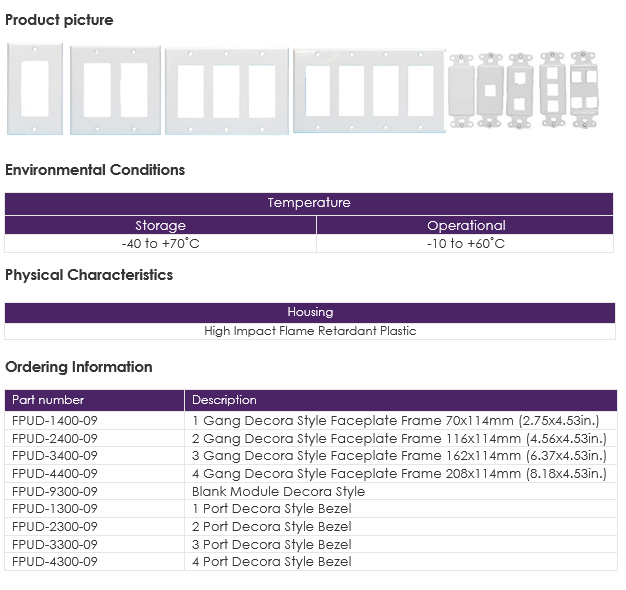The image size is (626, 590).
Task: Click the Storage column header
Action: [160, 226]
